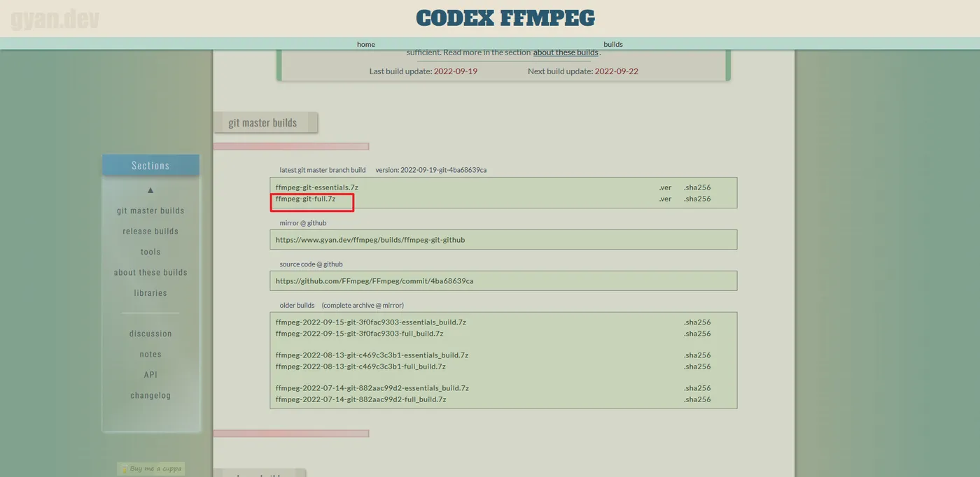Open .sha256 for 2022-09-15 essentials build

click(x=697, y=322)
